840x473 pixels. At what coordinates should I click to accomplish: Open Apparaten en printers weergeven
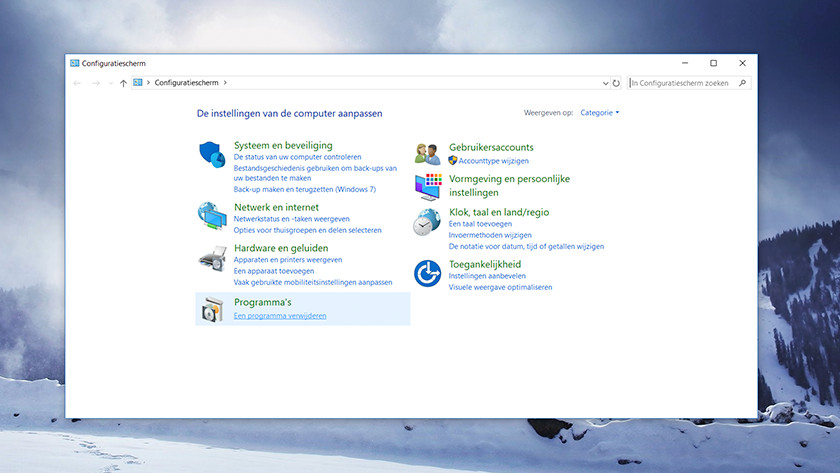(288, 260)
